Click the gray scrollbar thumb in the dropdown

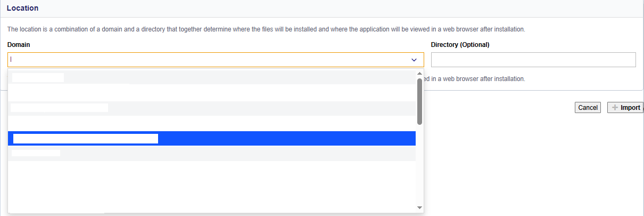[x=419, y=101]
